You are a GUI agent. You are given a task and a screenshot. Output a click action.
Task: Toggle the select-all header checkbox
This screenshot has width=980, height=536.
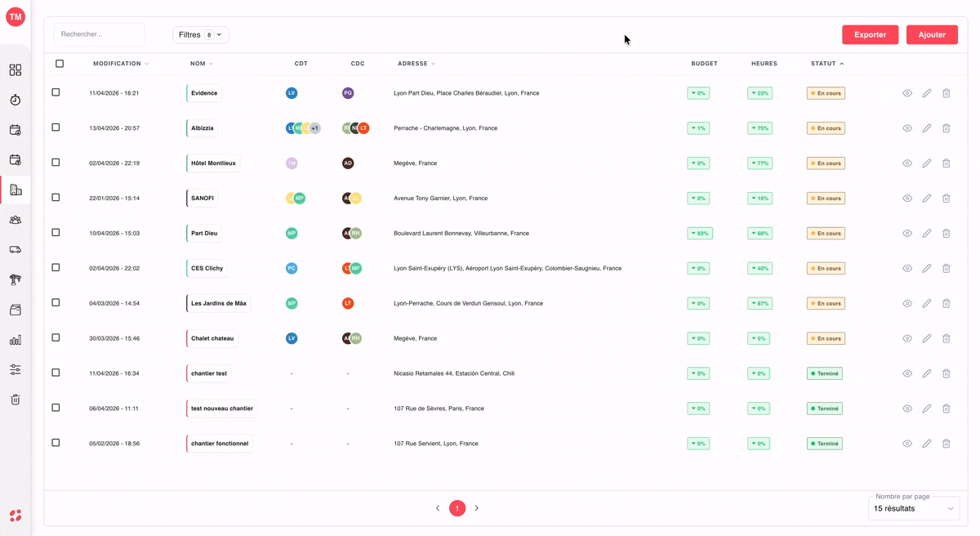60,63
